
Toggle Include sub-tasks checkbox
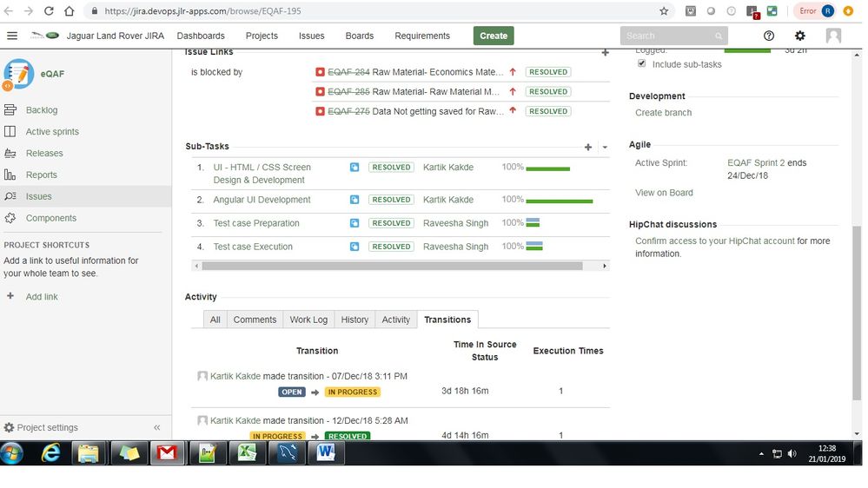[641, 63]
